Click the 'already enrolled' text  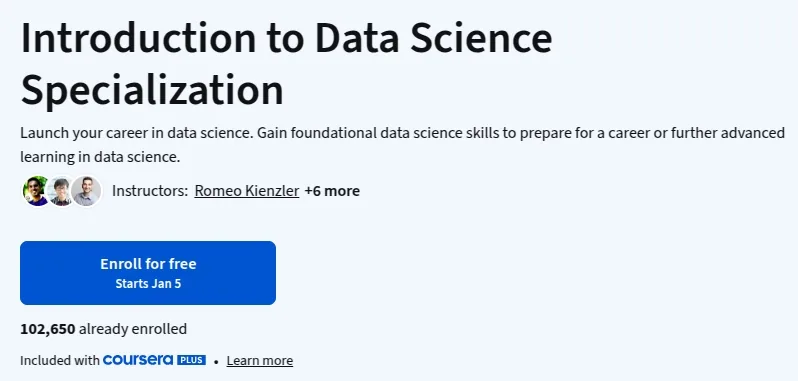[133, 329]
